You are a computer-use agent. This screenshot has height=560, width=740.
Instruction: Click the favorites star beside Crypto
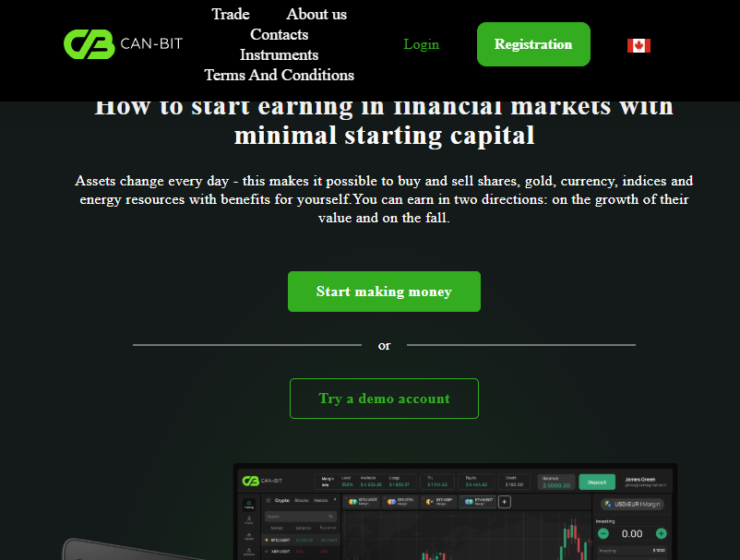click(x=269, y=500)
